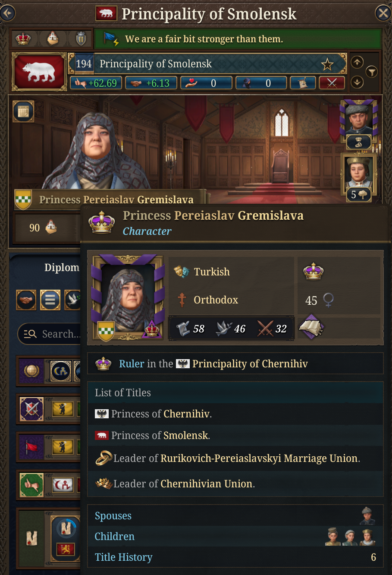
Task: Click the opinion thumbs value +62.69
Action: pyautogui.click(x=96, y=83)
